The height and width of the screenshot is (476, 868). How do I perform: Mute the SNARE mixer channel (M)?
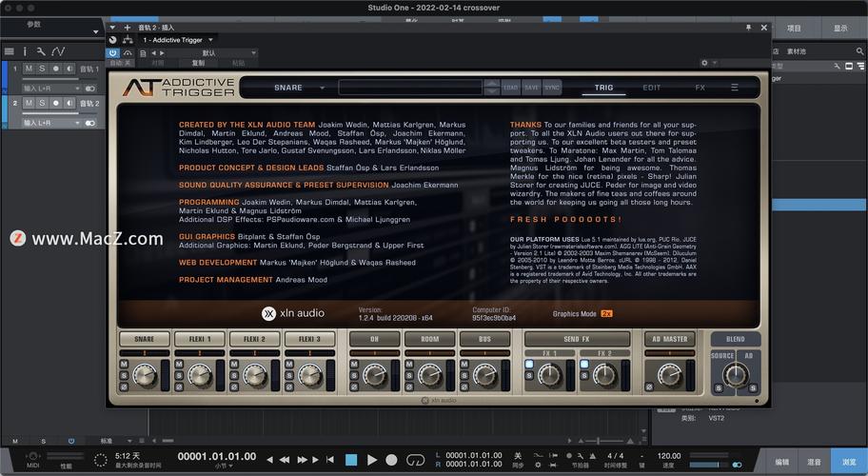(x=124, y=365)
